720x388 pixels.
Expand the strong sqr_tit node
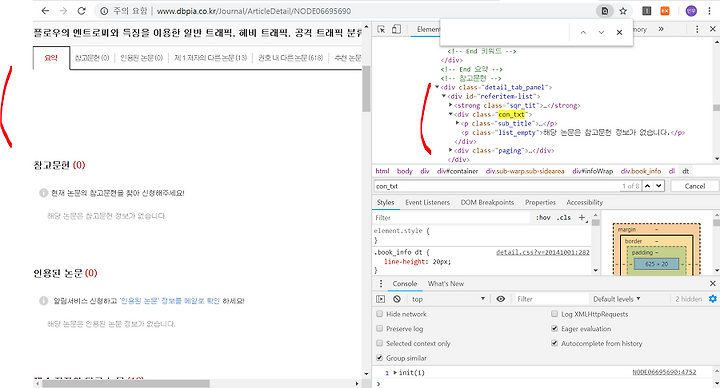pos(451,105)
